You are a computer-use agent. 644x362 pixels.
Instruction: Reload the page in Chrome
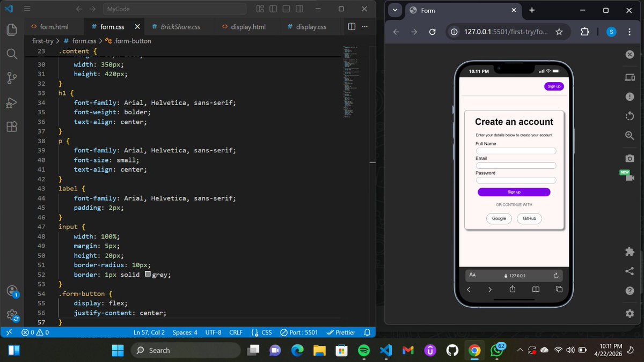click(432, 32)
